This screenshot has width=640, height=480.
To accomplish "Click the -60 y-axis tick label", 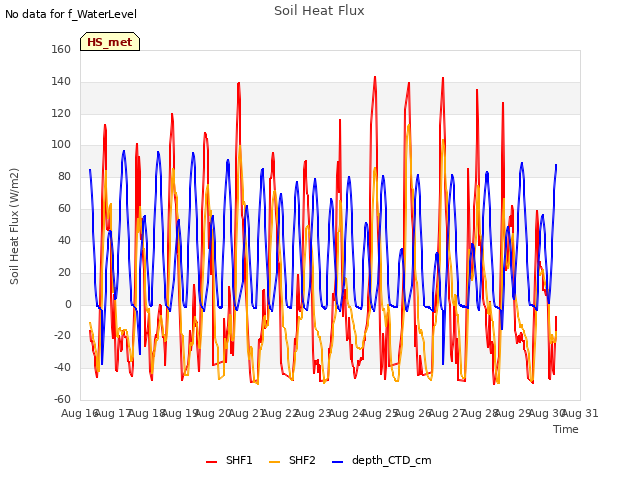I will click(62, 399).
